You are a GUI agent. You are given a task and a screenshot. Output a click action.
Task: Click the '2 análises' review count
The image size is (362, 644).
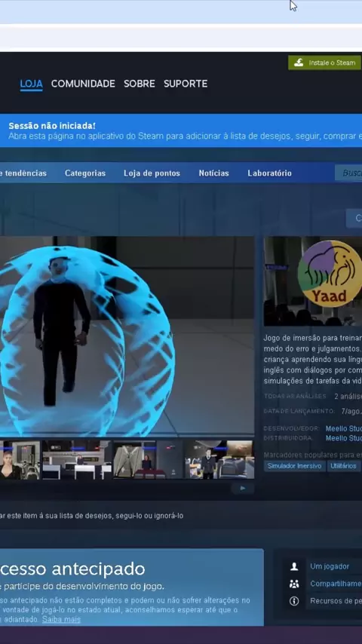click(348, 397)
